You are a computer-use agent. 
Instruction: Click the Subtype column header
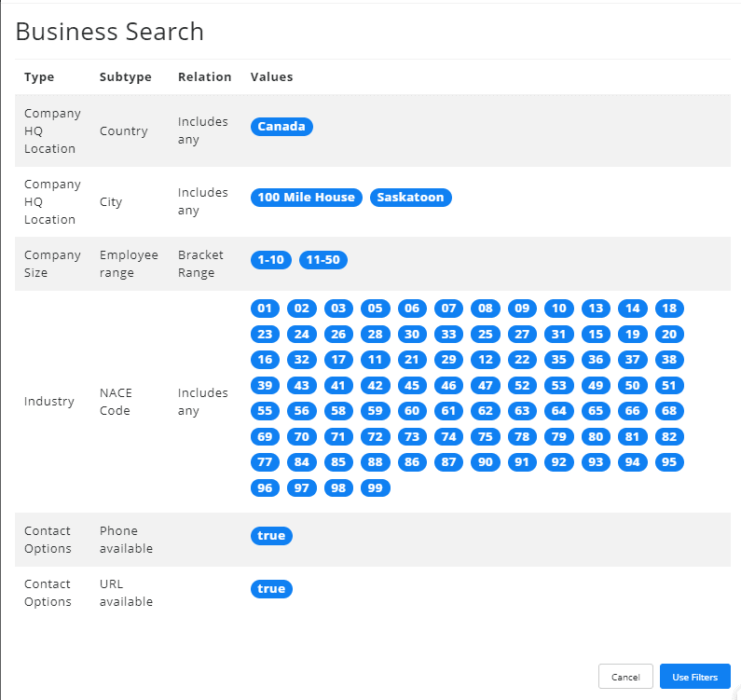click(125, 77)
